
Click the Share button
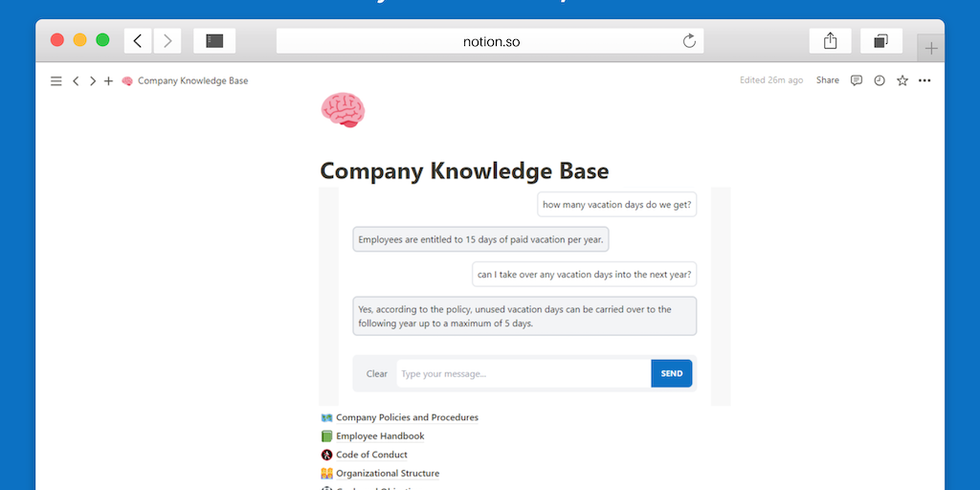[828, 80]
